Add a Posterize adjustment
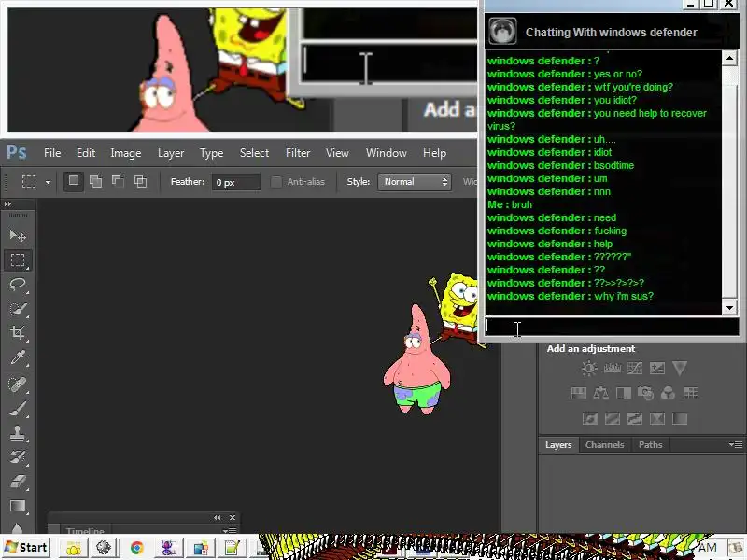Image resolution: width=747 pixels, height=560 pixels. point(613,418)
